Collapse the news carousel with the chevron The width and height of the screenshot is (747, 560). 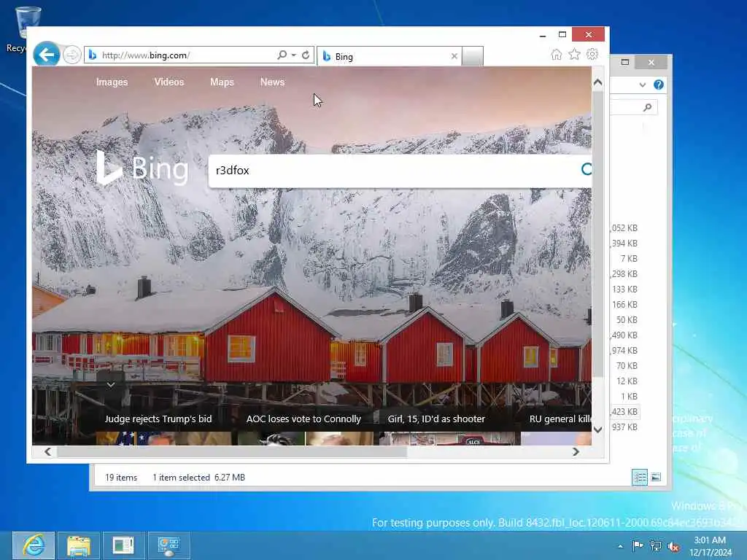pyautogui.click(x=111, y=384)
